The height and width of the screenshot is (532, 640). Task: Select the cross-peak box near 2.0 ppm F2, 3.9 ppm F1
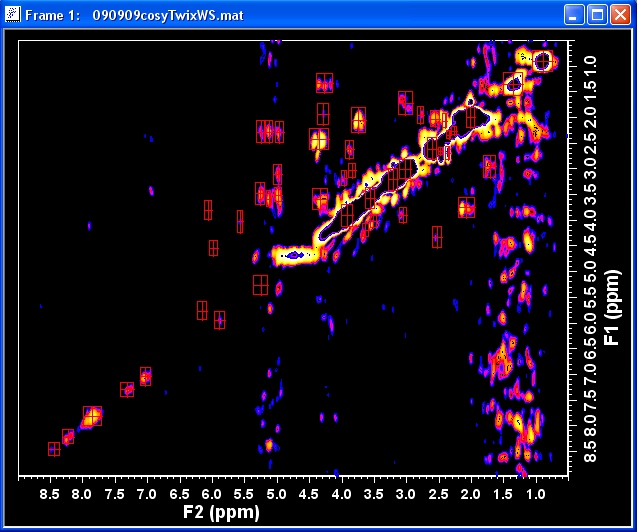pyautogui.click(x=466, y=207)
